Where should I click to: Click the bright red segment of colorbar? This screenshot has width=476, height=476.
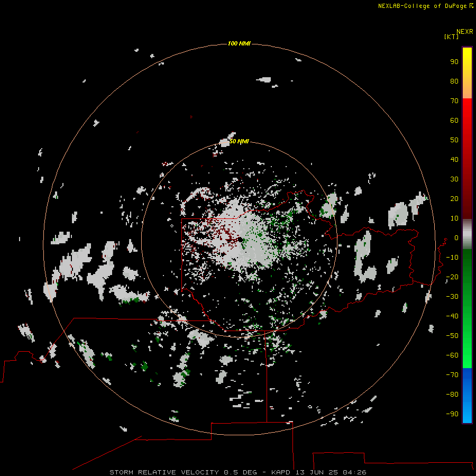(467, 122)
